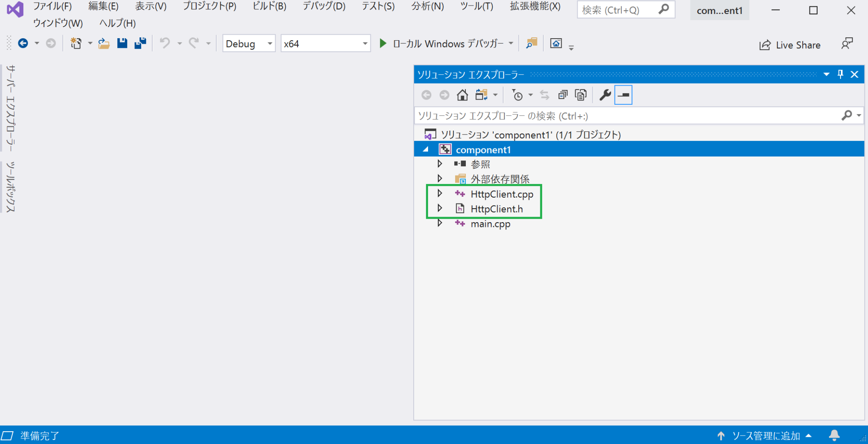Click the Undo icon on the toolbar
The height and width of the screenshot is (444, 868).
pos(165,42)
